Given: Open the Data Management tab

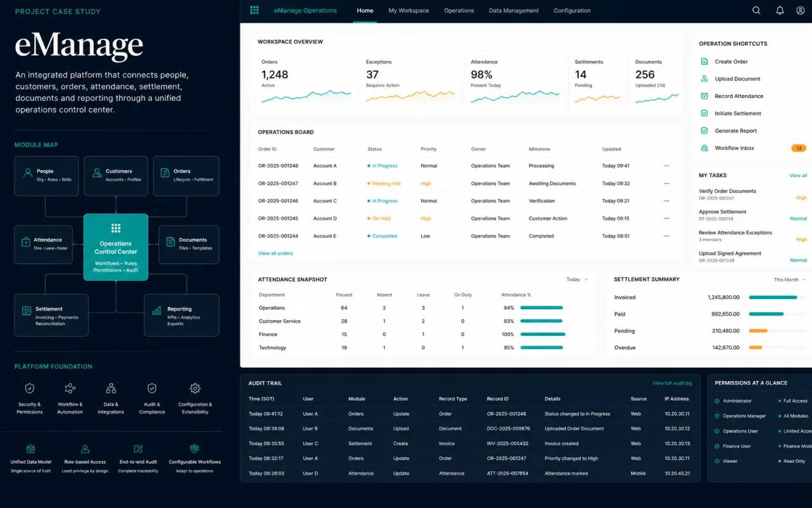Looking at the screenshot, I should (514, 11).
